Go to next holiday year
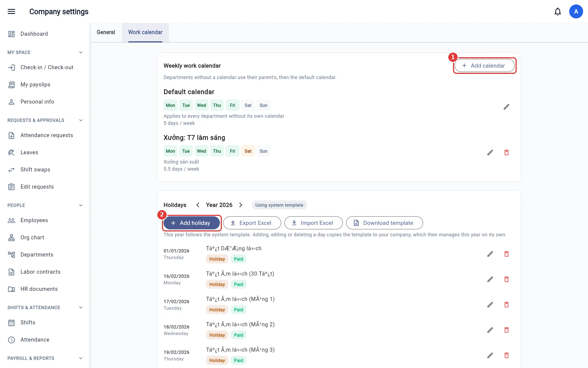The width and height of the screenshot is (588, 368). 241,205
